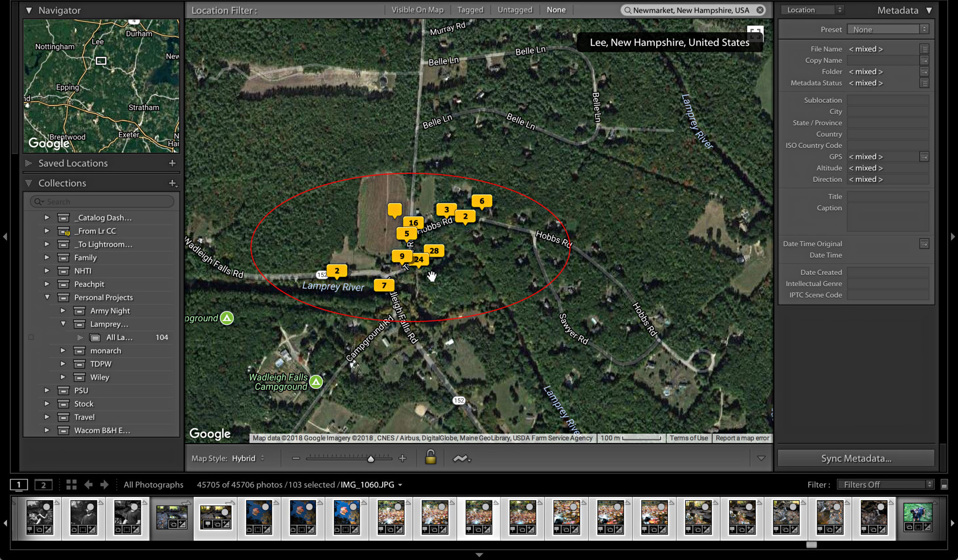The image size is (958, 560).
Task: Enable the Tagged location filter
Action: pos(470,9)
